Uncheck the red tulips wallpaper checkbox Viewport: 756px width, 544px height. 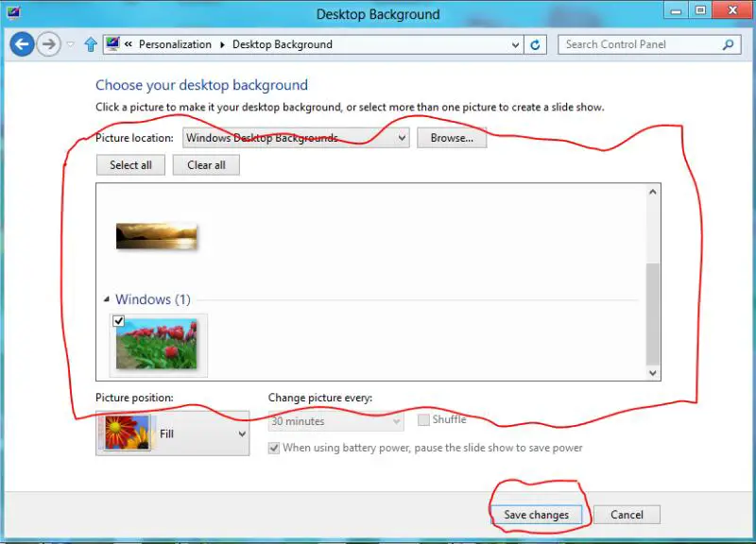119,321
